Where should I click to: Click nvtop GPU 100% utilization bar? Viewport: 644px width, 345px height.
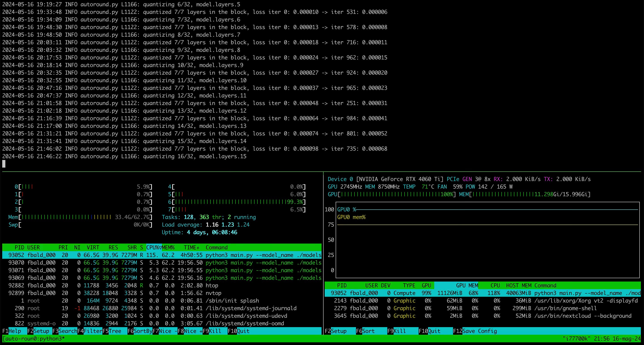coord(392,194)
